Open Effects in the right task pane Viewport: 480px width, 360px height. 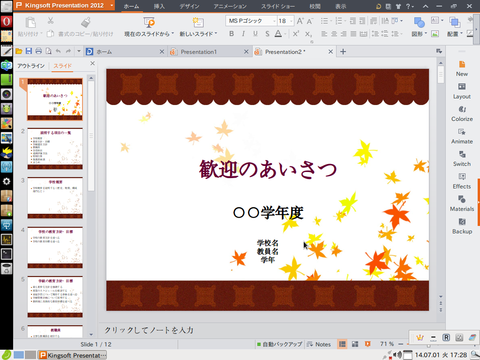(x=462, y=181)
